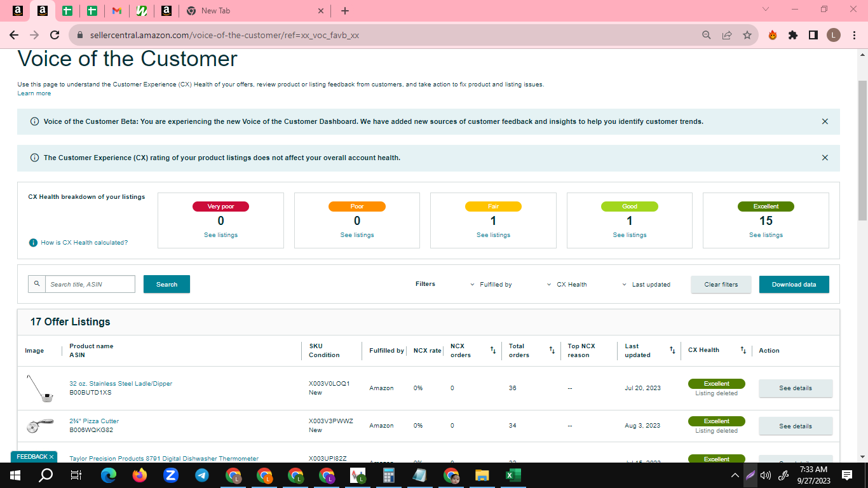Viewport: 868px width, 488px height.
Task: See listings rated Excellent
Action: 766,235
